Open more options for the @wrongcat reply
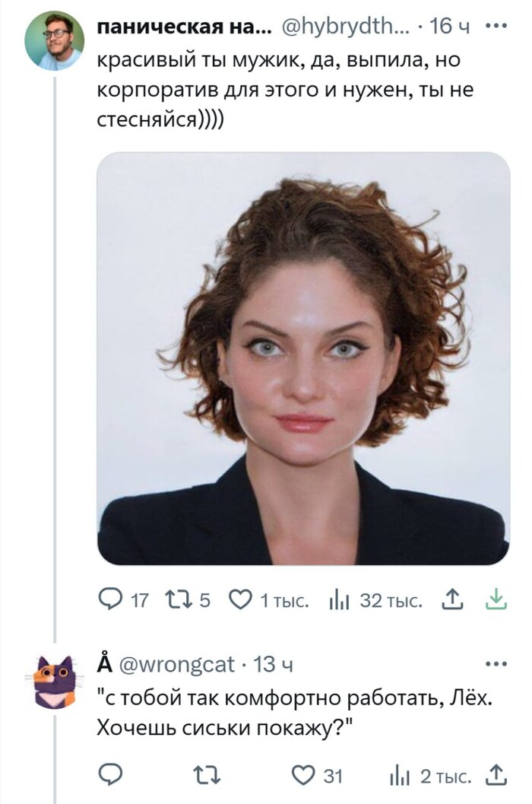Image resolution: width=532 pixels, height=804 pixels. [x=496, y=665]
